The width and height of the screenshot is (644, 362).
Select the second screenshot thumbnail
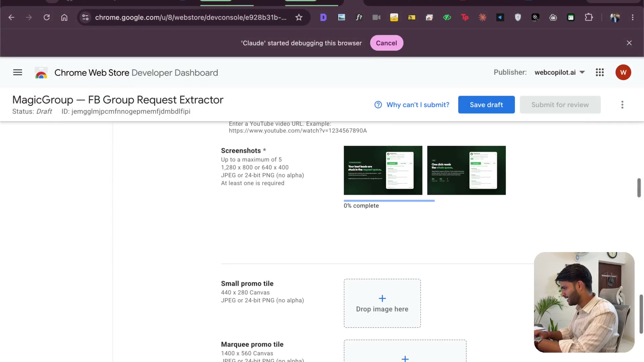tap(466, 170)
